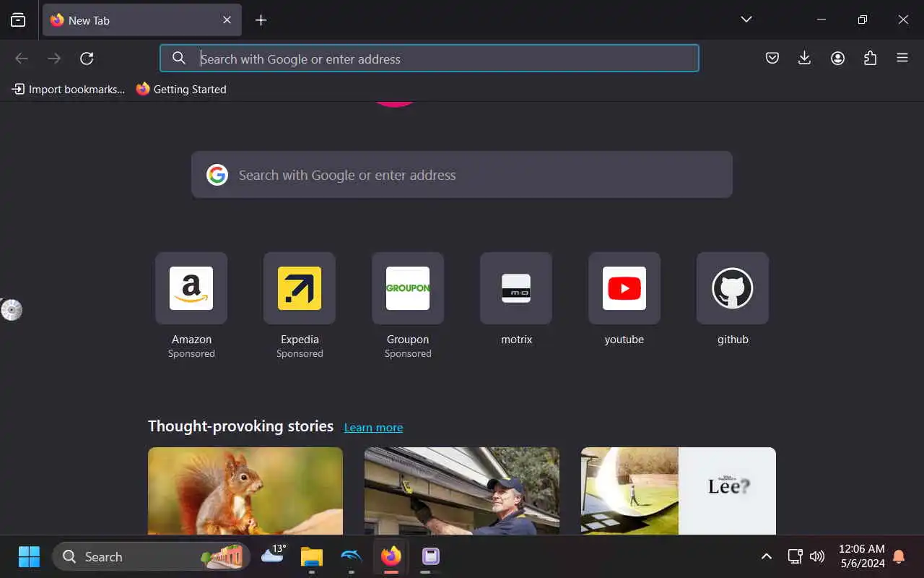Click the taskbar Search box
The height and width of the screenshot is (578, 924).
pos(151,556)
